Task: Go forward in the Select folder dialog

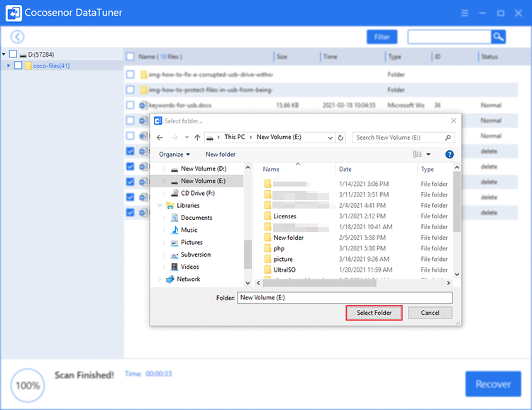Action: point(174,138)
